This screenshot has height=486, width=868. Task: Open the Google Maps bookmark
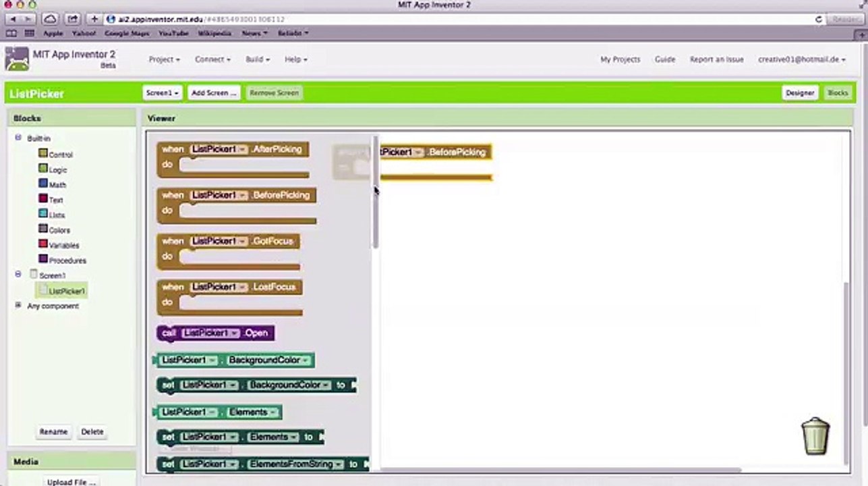tap(127, 33)
